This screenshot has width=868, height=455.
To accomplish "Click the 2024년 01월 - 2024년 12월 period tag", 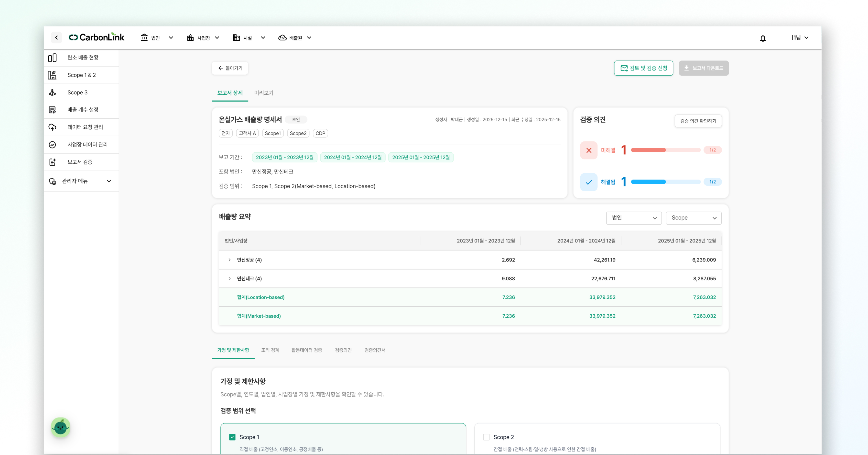I will click(x=352, y=158).
